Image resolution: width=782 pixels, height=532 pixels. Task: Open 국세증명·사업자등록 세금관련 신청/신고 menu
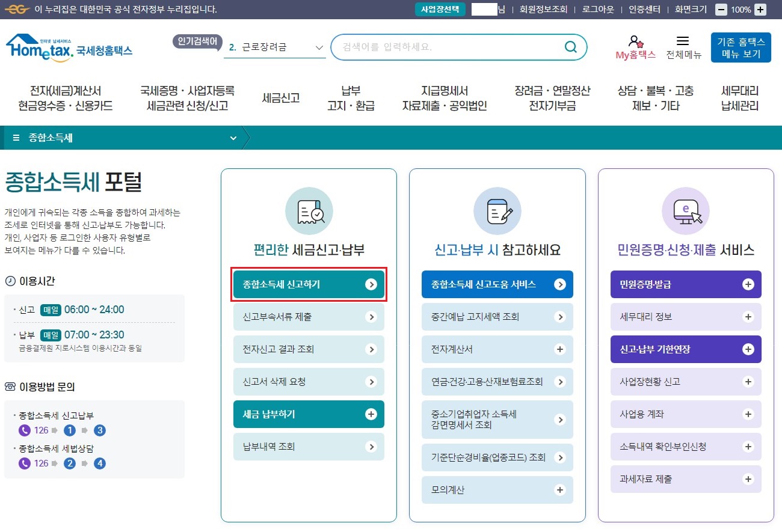[187, 99]
